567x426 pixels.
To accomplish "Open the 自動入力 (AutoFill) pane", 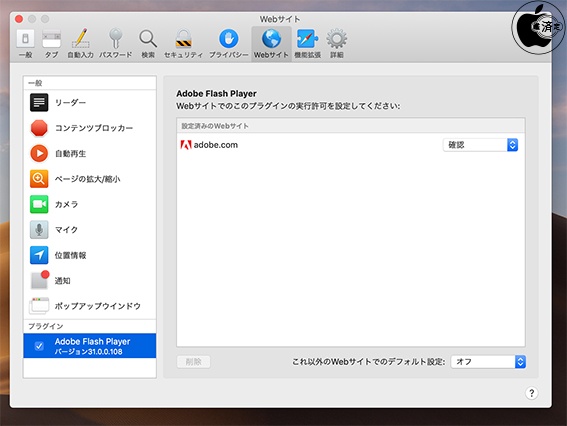I will [81, 43].
